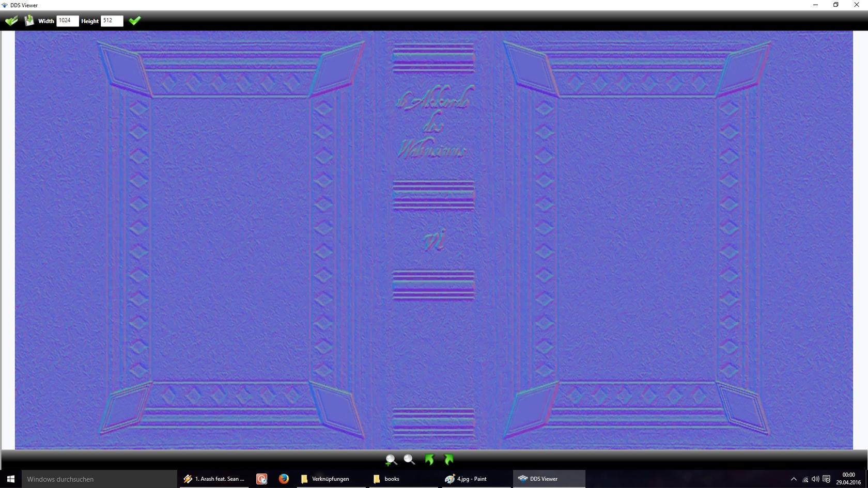Viewport: 868px width, 488px height.
Task: Open the volume control in system tray
Action: (815, 479)
